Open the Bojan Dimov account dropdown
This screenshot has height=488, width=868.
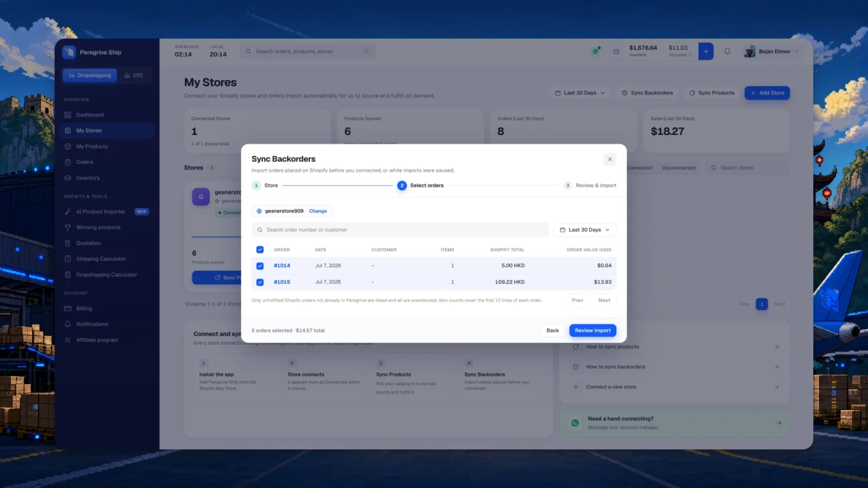pyautogui.click(x=771, y=52)
